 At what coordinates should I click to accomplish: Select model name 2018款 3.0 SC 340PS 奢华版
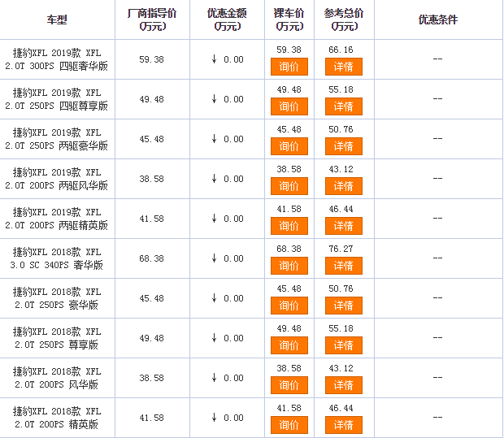click(57, 258)
